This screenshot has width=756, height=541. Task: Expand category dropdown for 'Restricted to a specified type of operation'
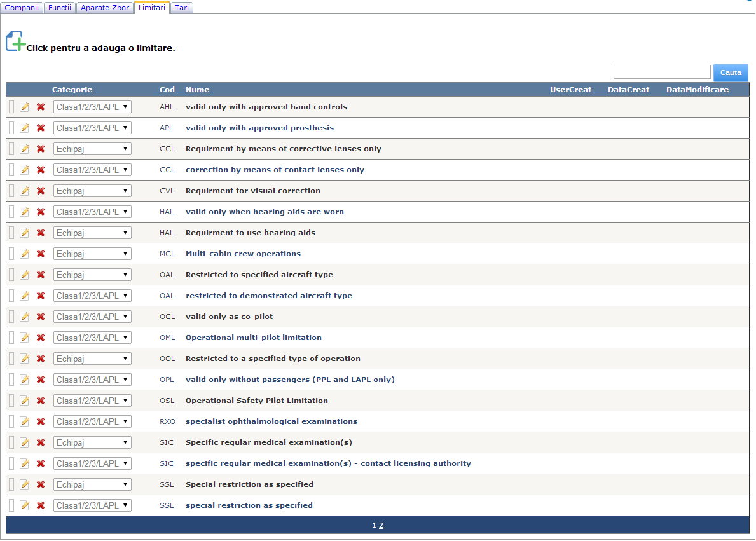[x=92, y=359]
